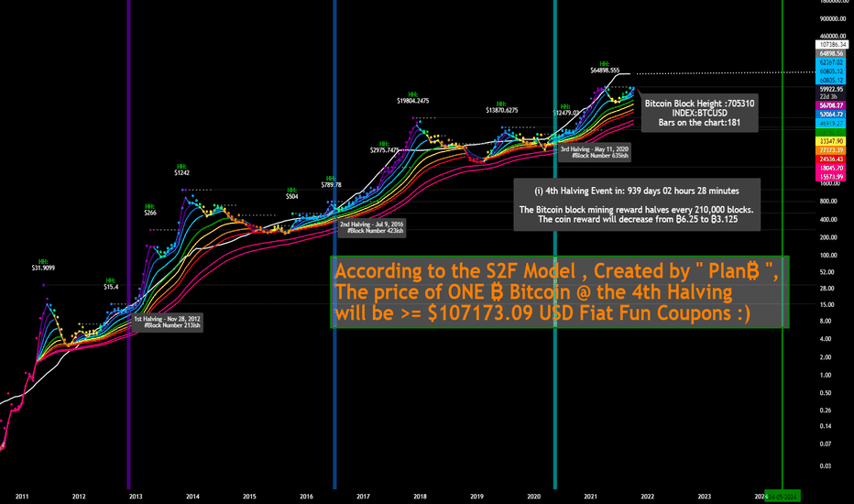
Task: Click the 15.00 price axis value
Action: (827, 304)
